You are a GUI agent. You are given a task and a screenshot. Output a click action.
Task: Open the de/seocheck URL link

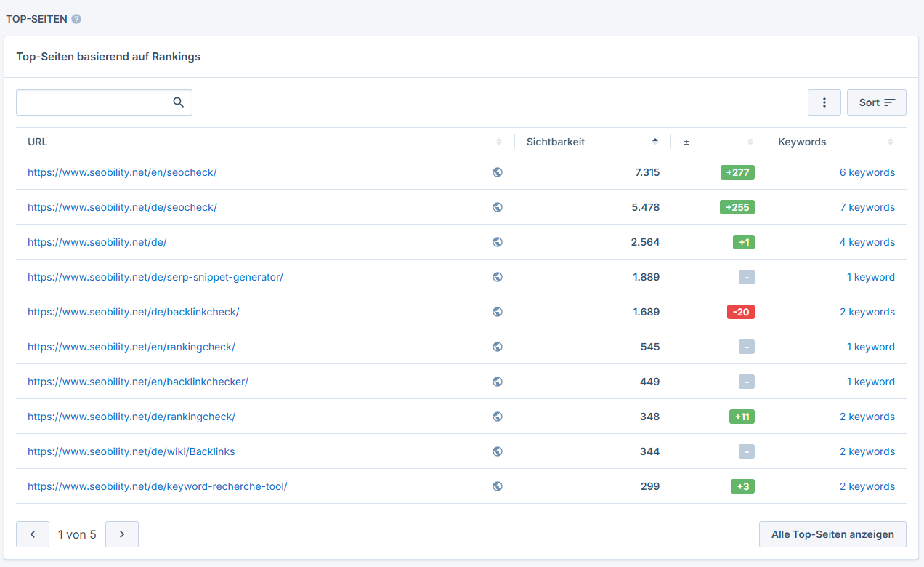122,207
